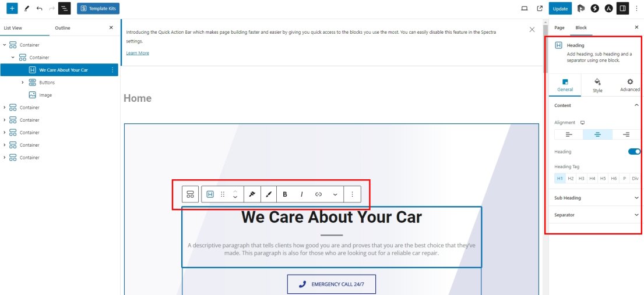The height and width of the screenshot is (295, 644).
Task: Click the responsive device icon beside Alignment
Action: pyautogui.click(x=582, y=123)
